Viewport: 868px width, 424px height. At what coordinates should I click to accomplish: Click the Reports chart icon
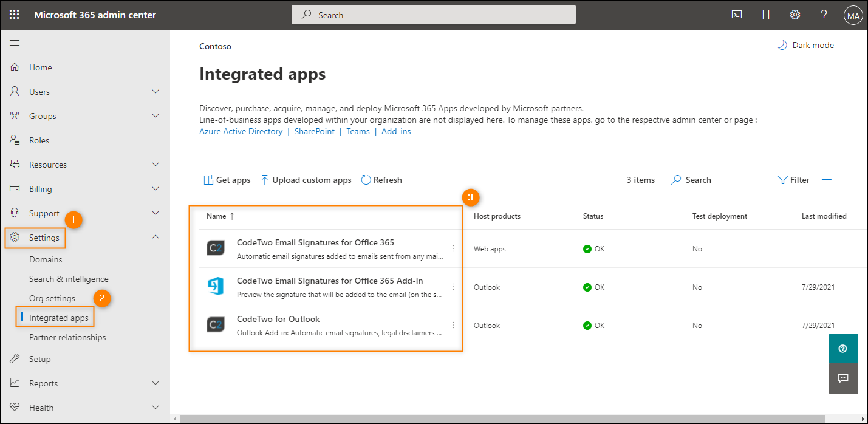15,383
